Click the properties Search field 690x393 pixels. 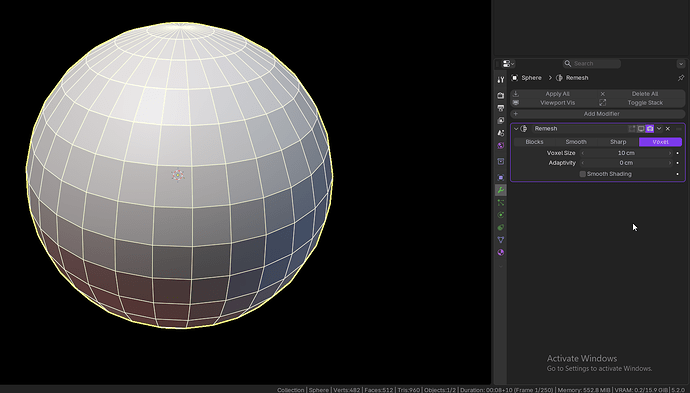pyautogui.click(x=591, y=64)
